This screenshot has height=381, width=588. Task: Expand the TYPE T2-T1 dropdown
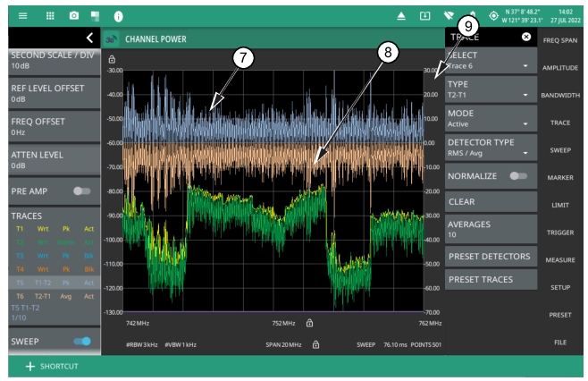491,89
